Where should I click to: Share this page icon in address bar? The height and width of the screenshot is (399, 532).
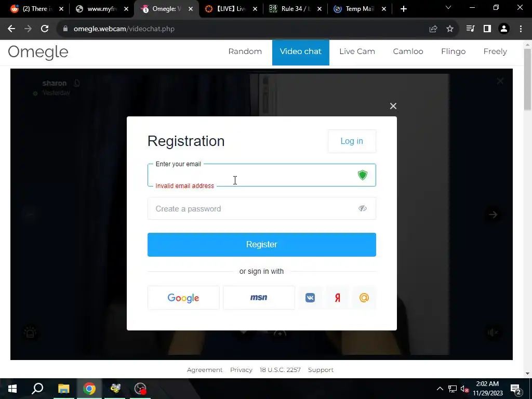[x=433, y=29]
